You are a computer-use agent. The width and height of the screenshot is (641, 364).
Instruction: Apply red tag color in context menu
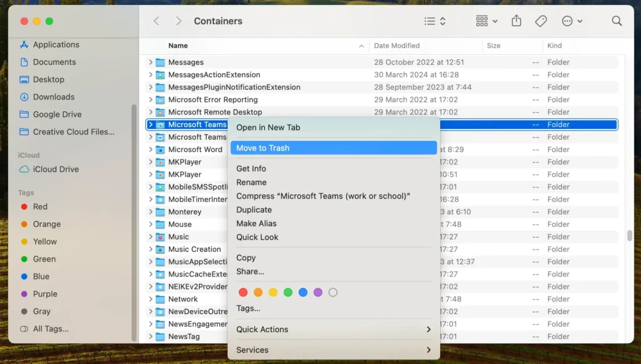(x=243, y=293)
